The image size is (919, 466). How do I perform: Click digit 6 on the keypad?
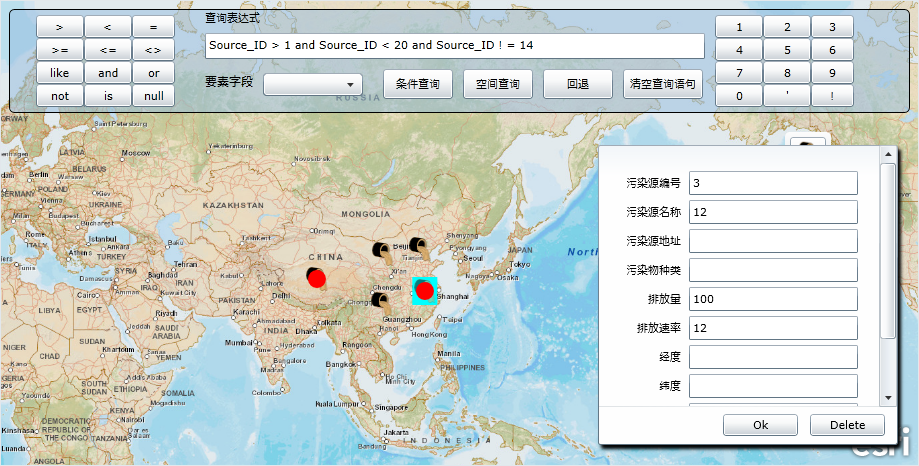832,50
